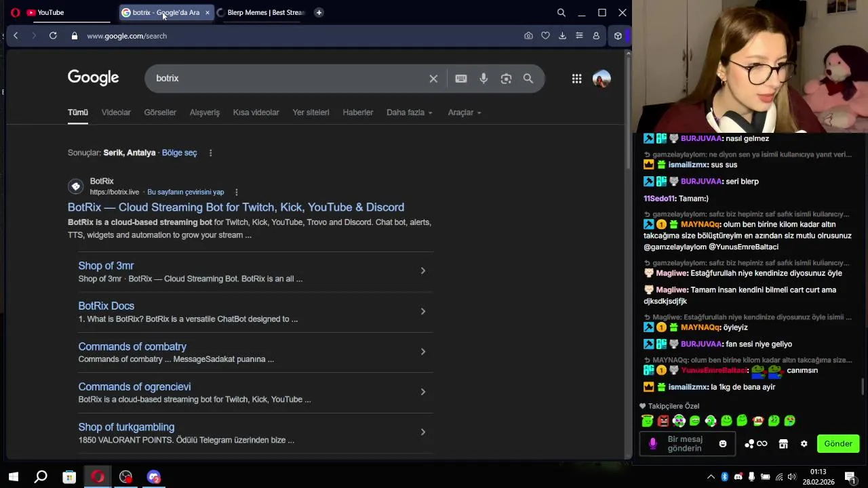The width and height of the screenshot is (868, 488).
Task: Expand Commands of ogrencievi chevron
Action: (x=422, y=392)
